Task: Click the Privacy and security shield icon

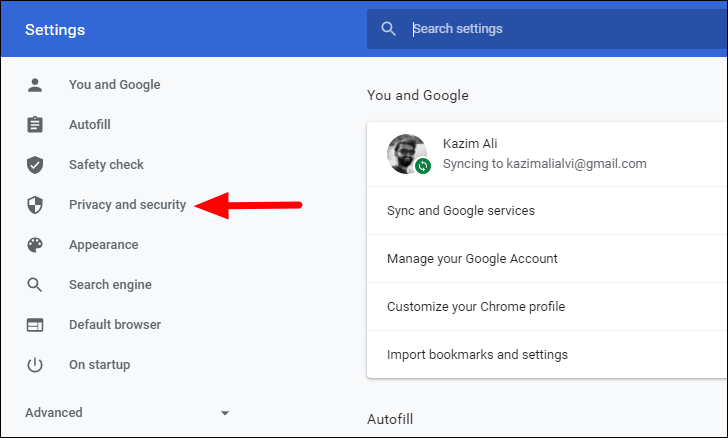Action: [35, 204]
